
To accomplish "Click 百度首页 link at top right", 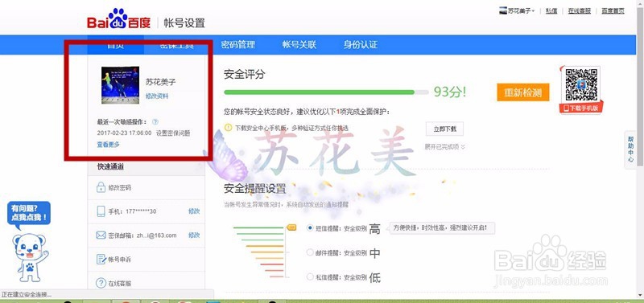I will [x=613, y=11].
